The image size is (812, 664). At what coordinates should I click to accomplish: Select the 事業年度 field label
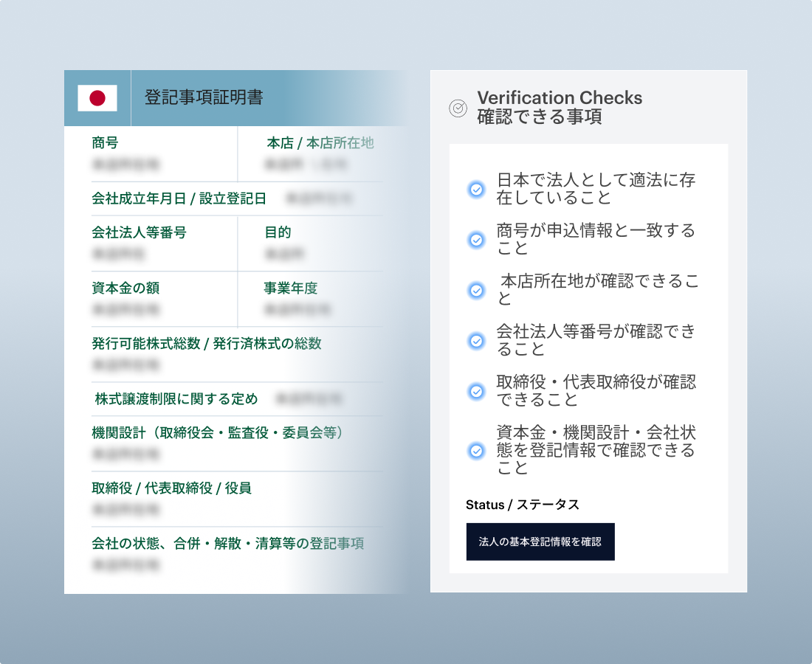point(290,288)
